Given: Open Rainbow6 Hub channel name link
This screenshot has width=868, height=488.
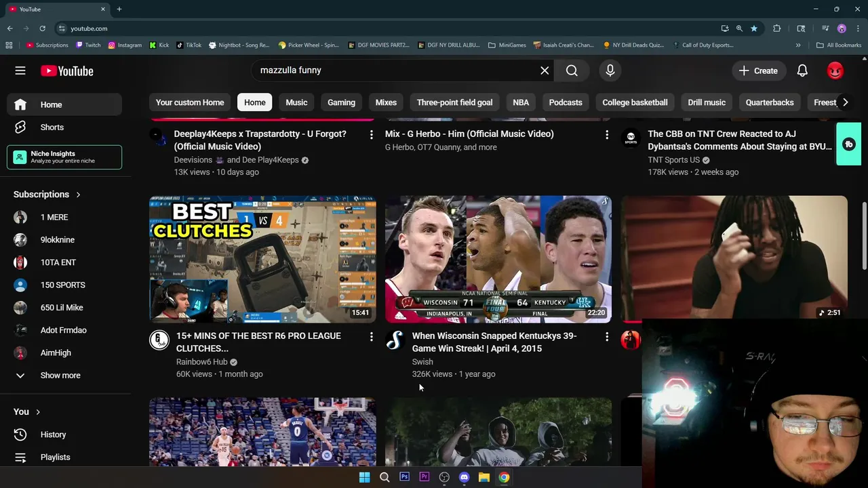Looking at the screenshot, I should coord(202,362).
